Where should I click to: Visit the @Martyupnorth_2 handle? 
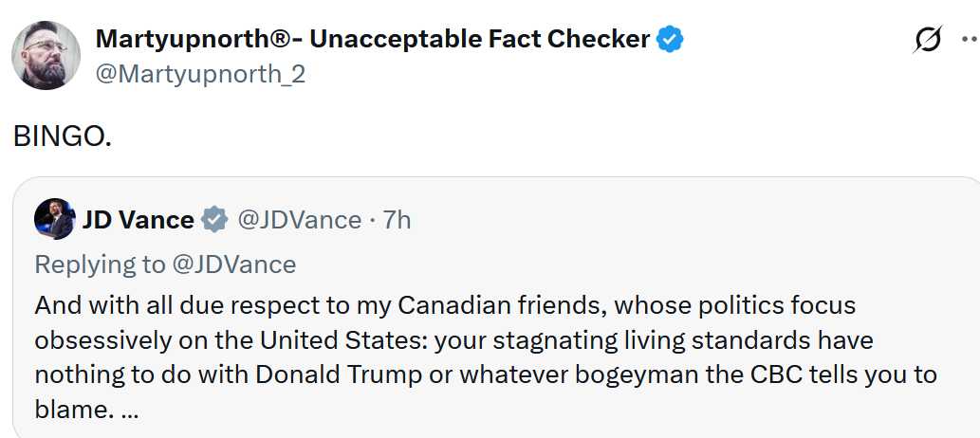(200, 73)
